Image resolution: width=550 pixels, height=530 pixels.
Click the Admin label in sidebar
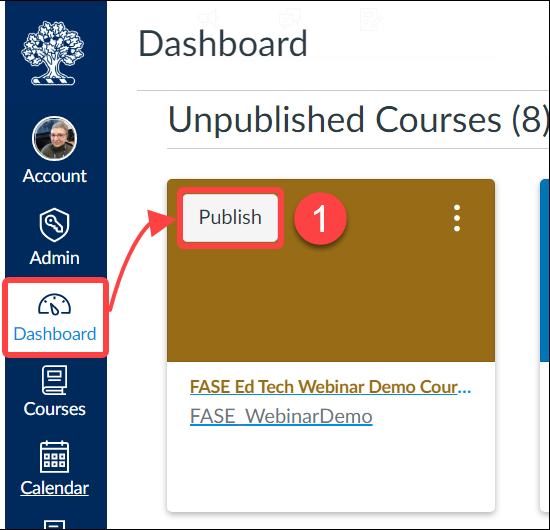(54, 258)
